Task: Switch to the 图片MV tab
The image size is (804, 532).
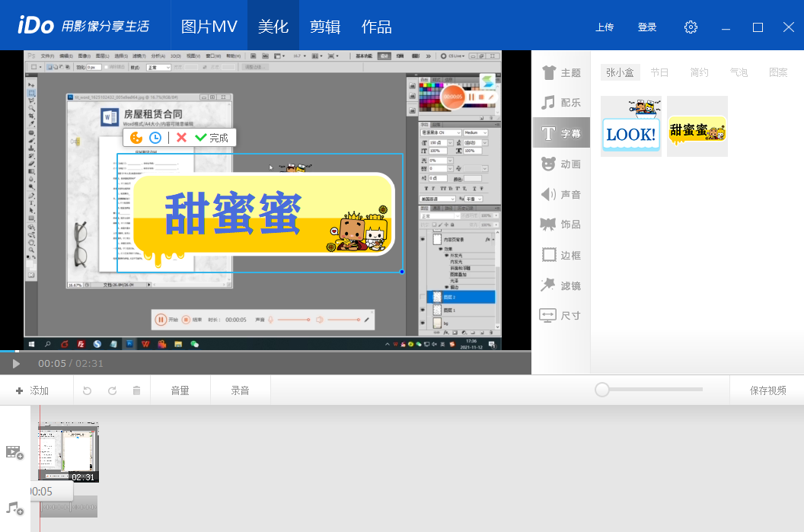Action: click(x=209, y=27)
